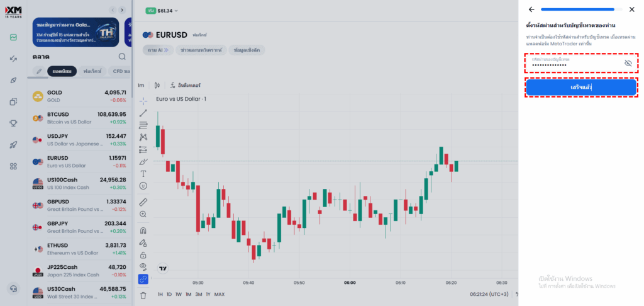This screenshot has height=306, width=644.
Task: Select the ruler measure tool
Action: (x=143, y=201)
